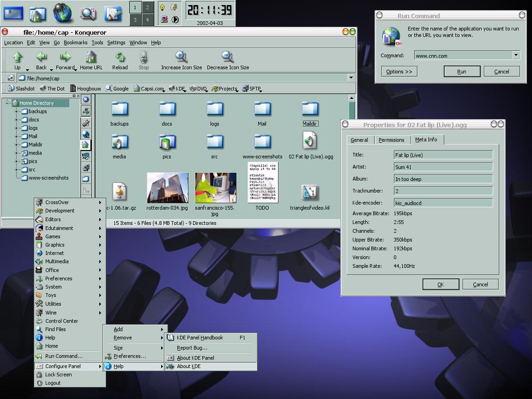Switch to the Permissions tab

[x=391, y=140]
